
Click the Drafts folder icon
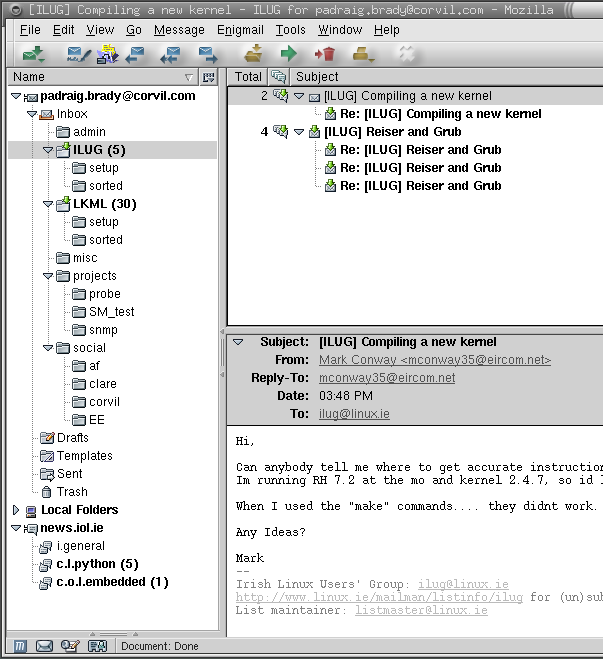coord(47,438)
